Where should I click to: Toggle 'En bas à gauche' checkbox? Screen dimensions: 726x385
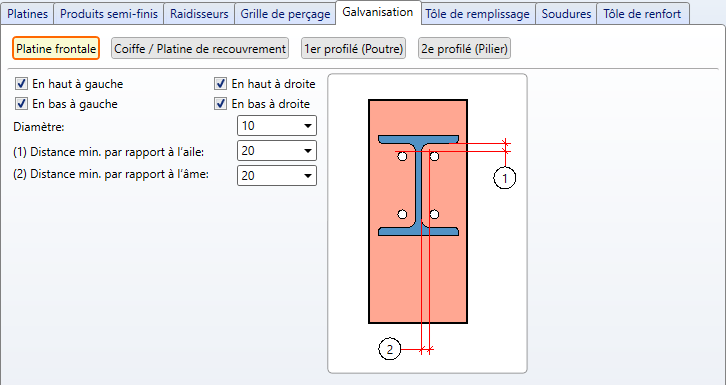(21, 104)
